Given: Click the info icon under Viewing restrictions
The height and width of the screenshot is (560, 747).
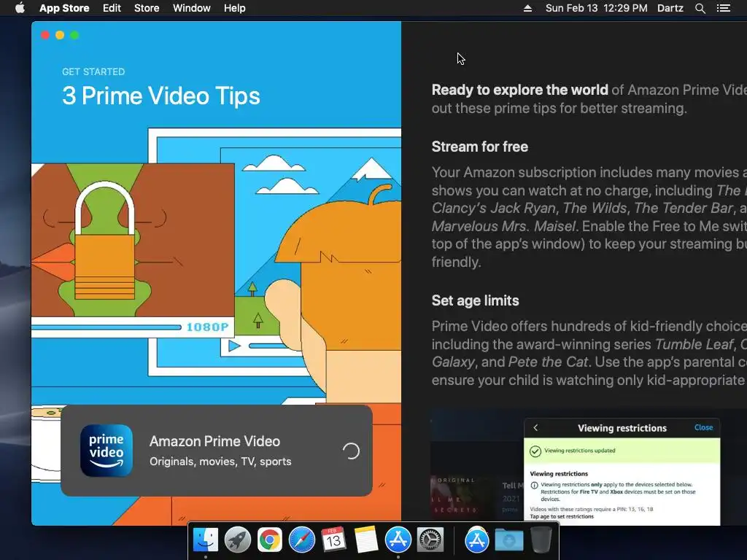Looking at the screenshot, I should 535,485.
